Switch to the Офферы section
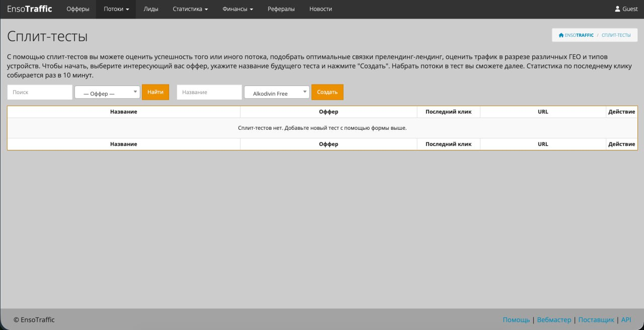 point(77,9)
